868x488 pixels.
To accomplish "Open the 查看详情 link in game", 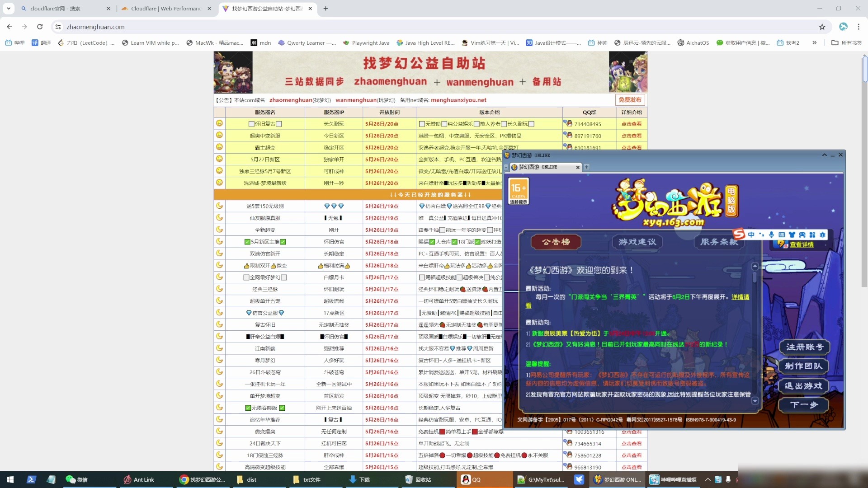I will click(802, 244).
